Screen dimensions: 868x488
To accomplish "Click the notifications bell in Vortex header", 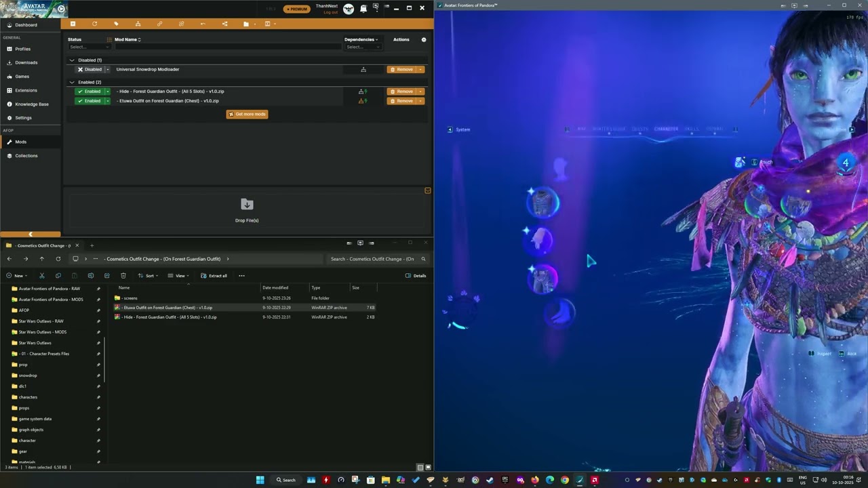I will (x=363, y=8).
